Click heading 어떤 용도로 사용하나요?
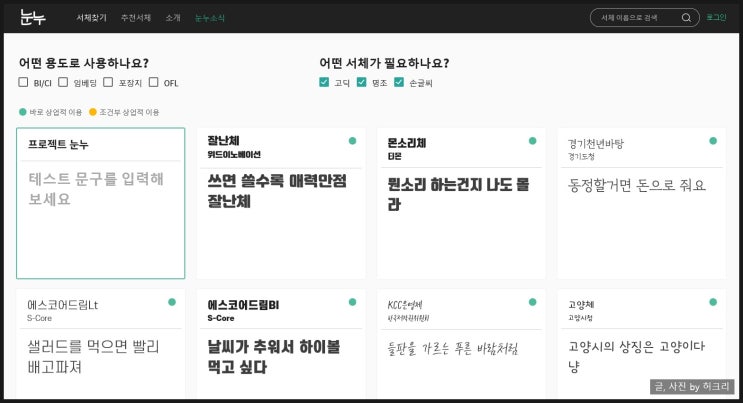743x403 pixels. tap(84, 63)
